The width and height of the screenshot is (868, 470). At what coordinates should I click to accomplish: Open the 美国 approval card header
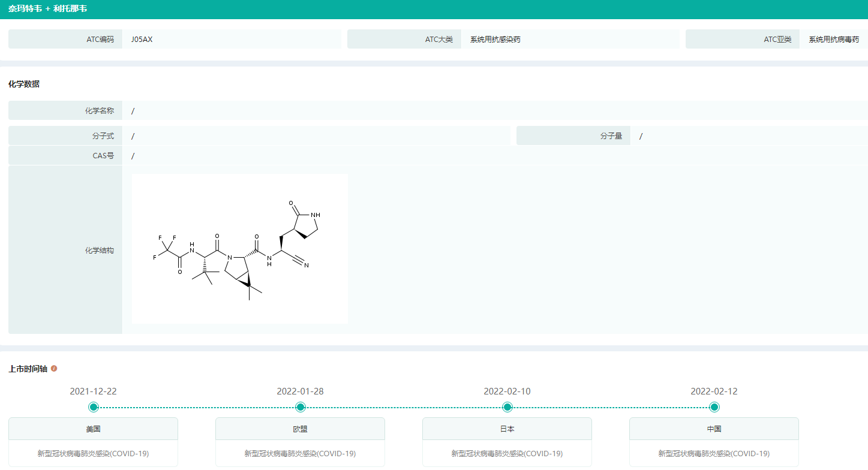point(93,429)
